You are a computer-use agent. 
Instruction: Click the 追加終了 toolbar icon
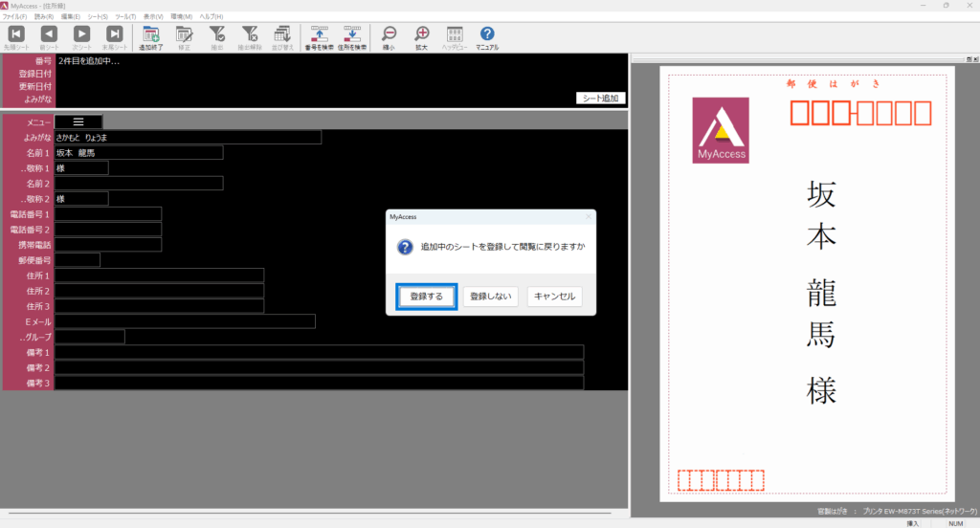point(150,35)
